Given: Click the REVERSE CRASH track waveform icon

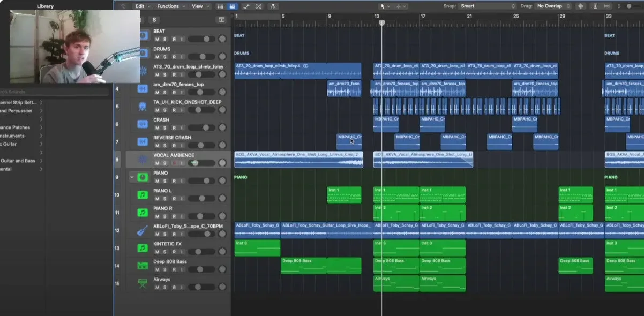Looking at the screenshot, I should tap(143, 141).
